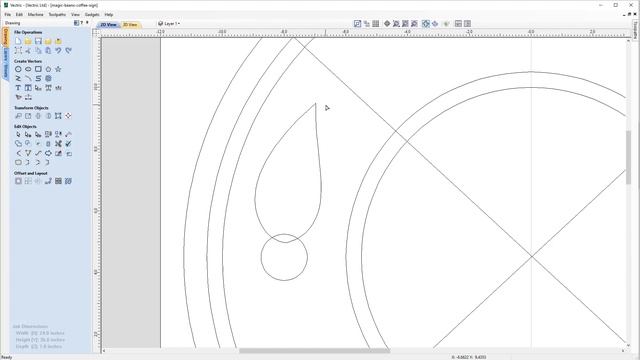Click the horizontal scrollbar thumb

coord(314,351)
